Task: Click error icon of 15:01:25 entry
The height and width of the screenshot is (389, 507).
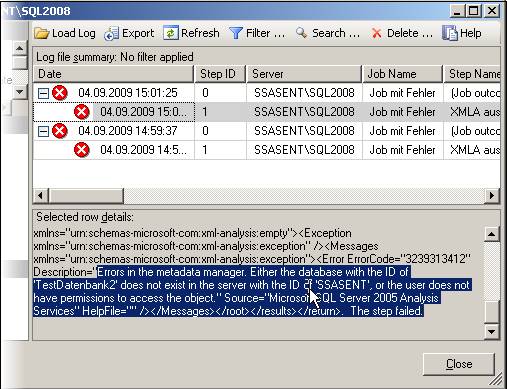Action: click(x=60, y=93)
